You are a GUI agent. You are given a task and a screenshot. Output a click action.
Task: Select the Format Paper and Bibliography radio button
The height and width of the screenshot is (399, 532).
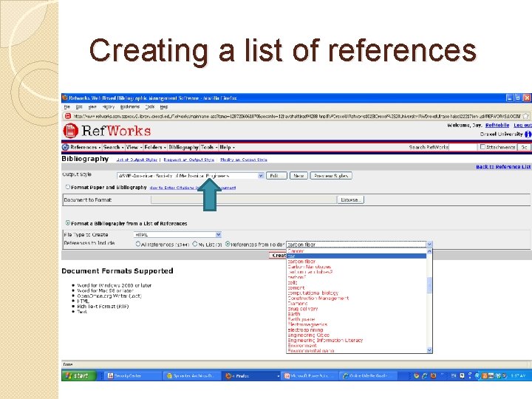(67, 187)
